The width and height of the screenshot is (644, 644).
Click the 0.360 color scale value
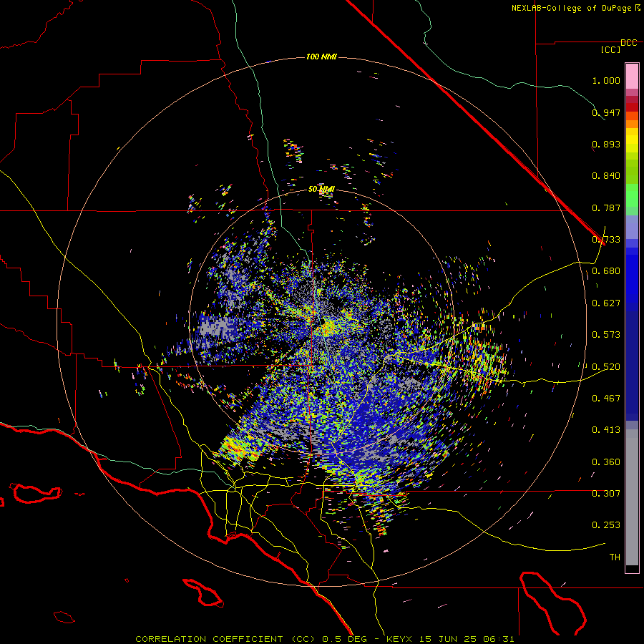pyautogui.click(x=606, y=462)
